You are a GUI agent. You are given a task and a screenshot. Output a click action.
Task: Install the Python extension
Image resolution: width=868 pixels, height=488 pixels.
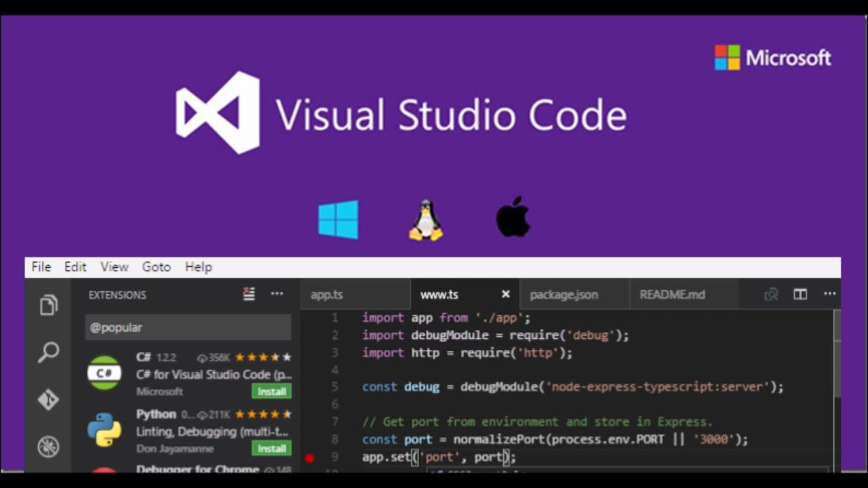click(272, 448)
